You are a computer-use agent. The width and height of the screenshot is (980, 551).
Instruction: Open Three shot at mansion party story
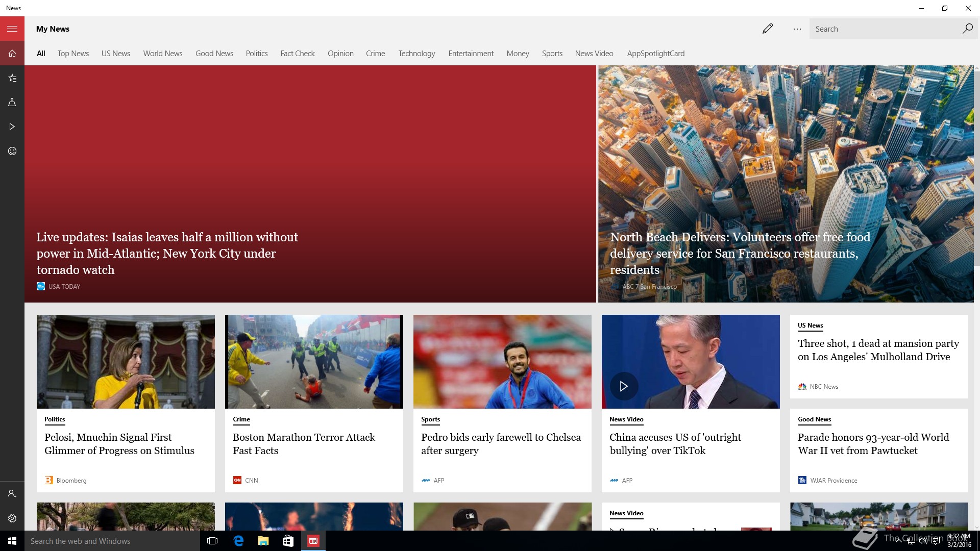(x=878, y=350)
